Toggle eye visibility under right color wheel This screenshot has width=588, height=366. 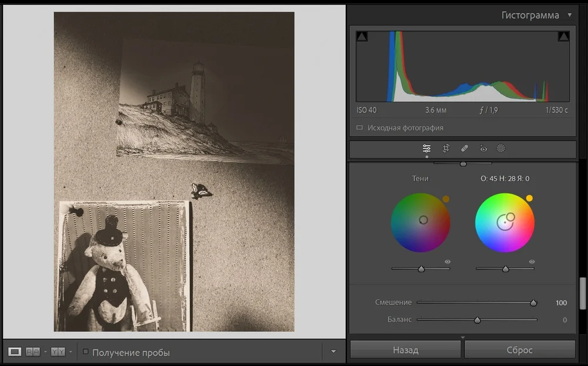pos(532,261)
